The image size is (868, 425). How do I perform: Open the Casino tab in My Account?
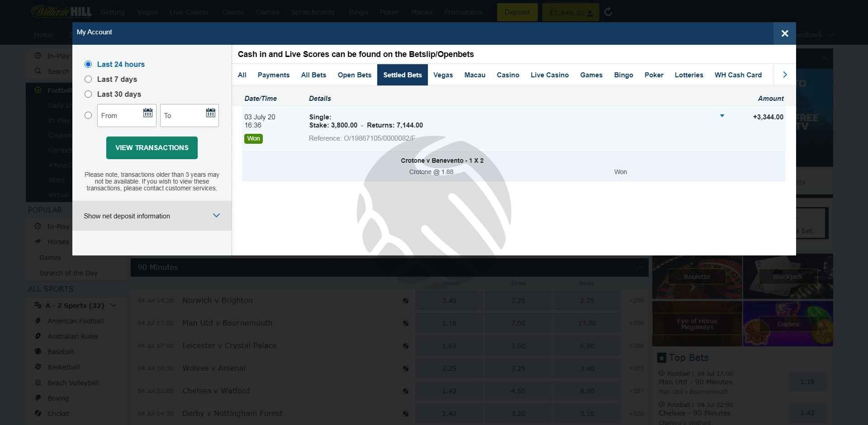click(508, 75)
